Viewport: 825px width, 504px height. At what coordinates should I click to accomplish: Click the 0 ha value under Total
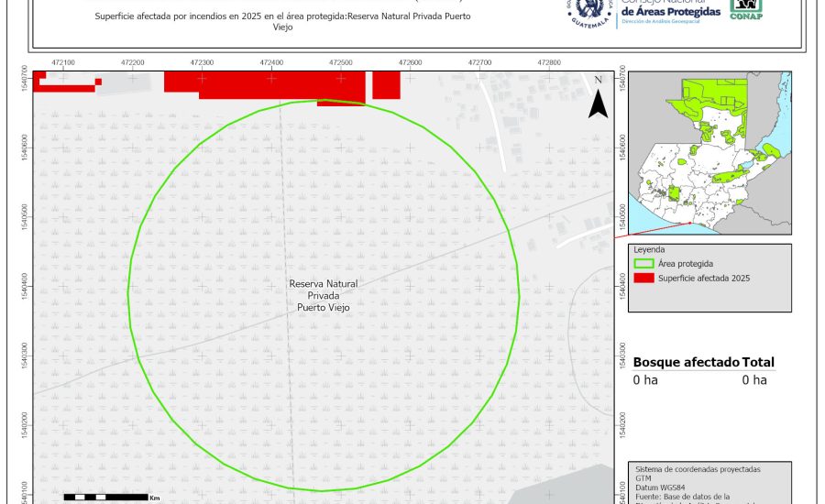click(754, 380)
